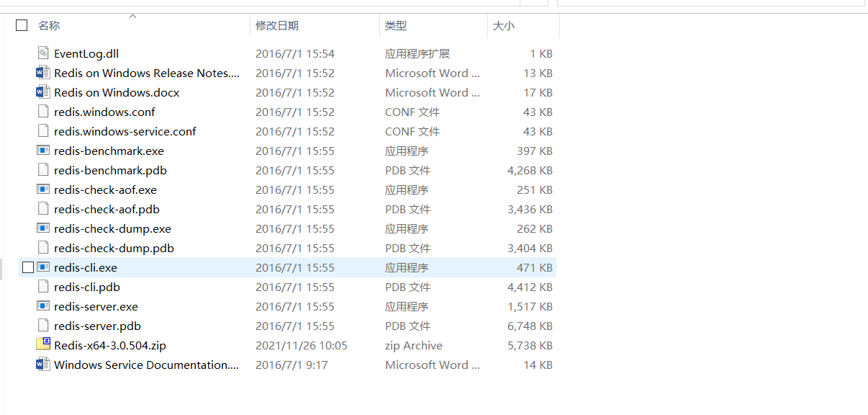Click the file icon of redis-server.pdb
The width and height of the screenshot is (868, 415).
coord(43,326)
